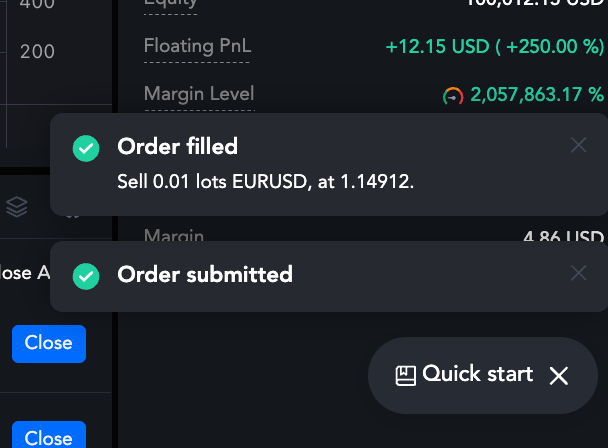Click the Quick start book icon
The height and width of the screenshot is (448, 608).
tap(405, 375)
